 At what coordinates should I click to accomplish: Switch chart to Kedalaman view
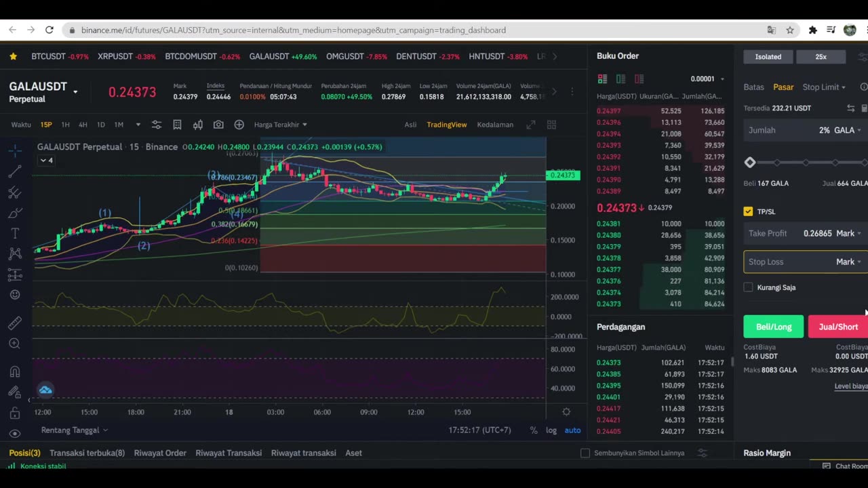(x=495, y=125)
